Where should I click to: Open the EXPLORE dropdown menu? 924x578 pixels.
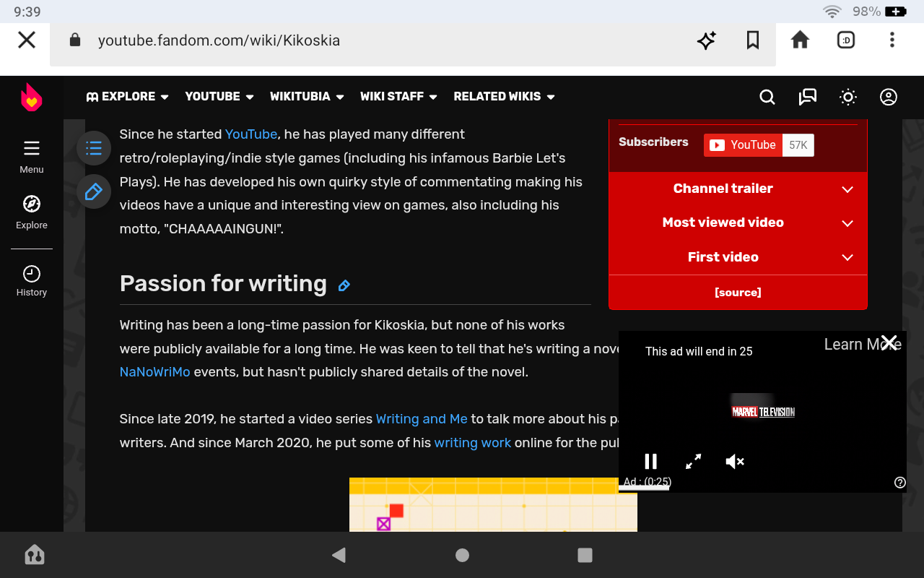pos(128,97)
